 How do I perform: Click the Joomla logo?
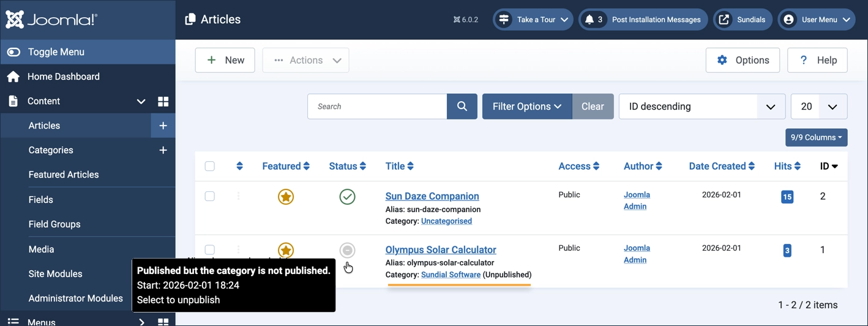point(51,20)
